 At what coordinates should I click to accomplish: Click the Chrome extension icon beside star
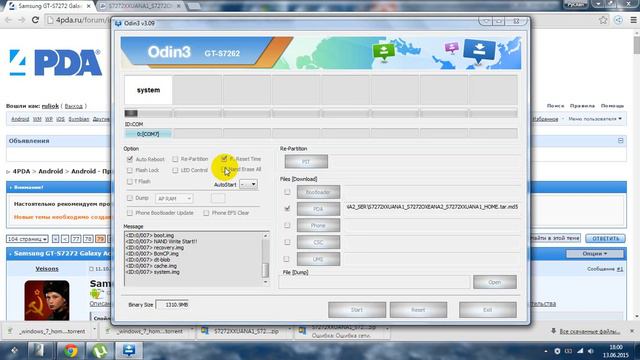tap(618, 20)
